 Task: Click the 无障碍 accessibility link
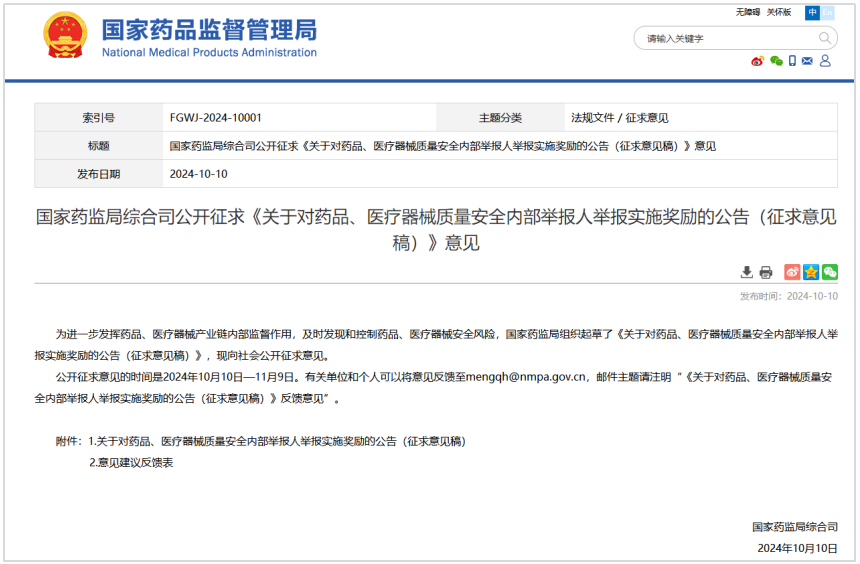pos(748,12)
